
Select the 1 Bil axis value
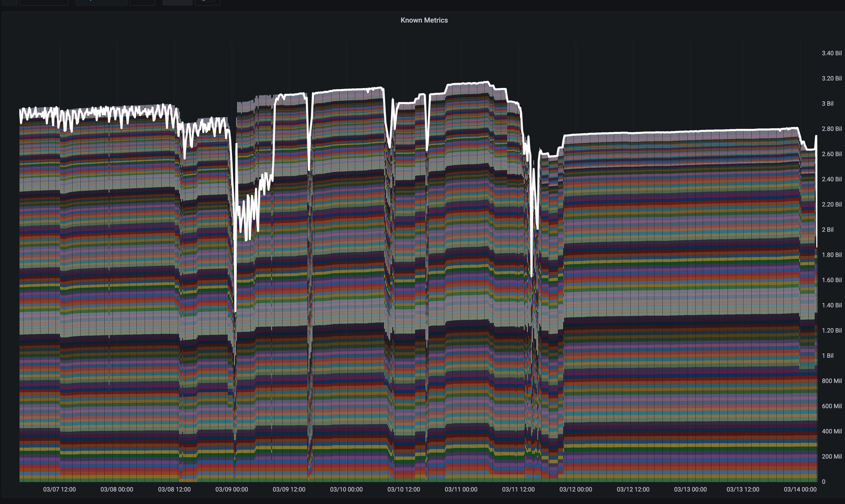(x=828, y=356)
